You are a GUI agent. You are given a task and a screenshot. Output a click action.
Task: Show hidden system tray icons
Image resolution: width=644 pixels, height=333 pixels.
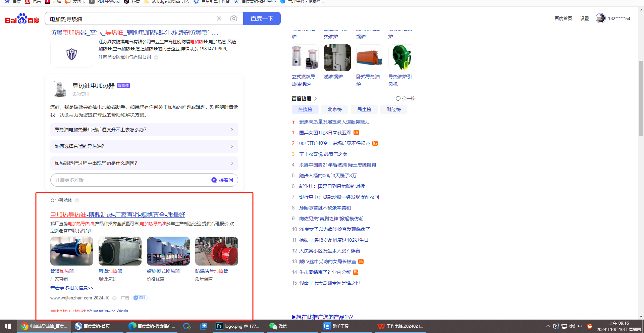click(x=548, y=326)
